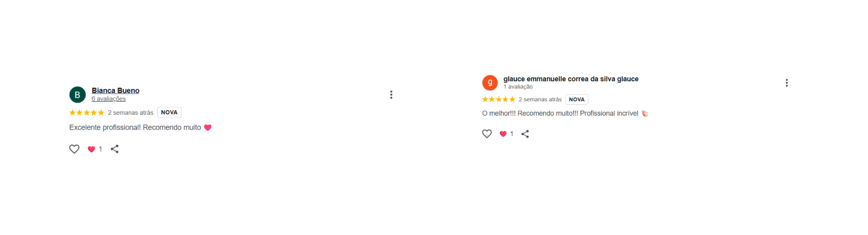Screen dimensions: 868x235
Task: Click the '1 avaliação' text
Action: (518, 87)
